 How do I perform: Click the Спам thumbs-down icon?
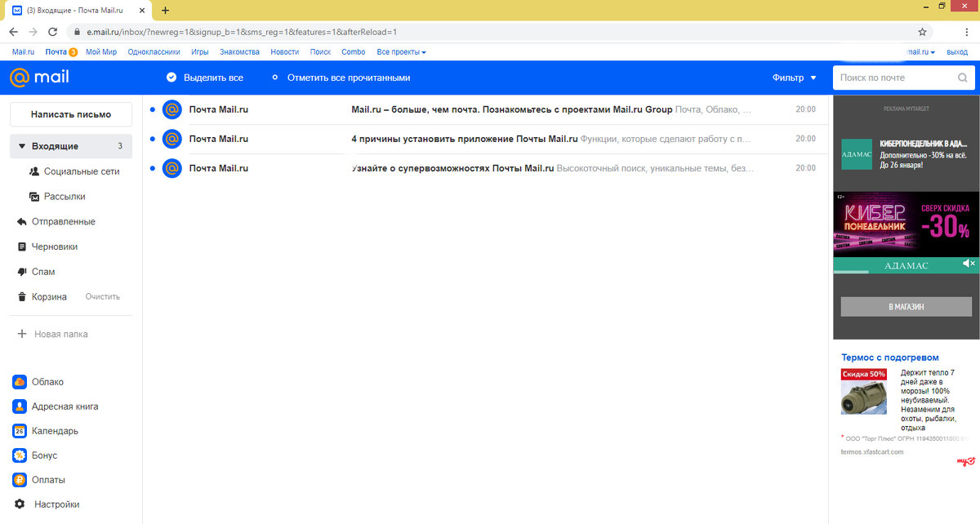point(21,272)
